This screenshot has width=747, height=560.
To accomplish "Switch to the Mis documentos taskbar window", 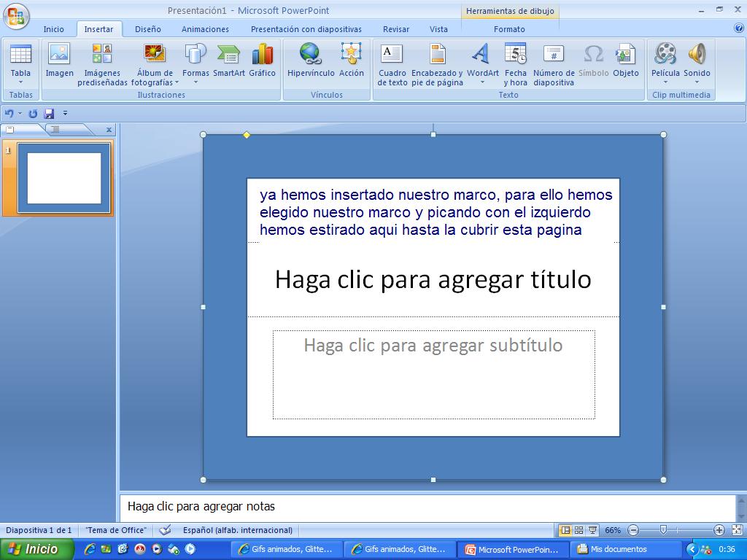I will point(627,549).
